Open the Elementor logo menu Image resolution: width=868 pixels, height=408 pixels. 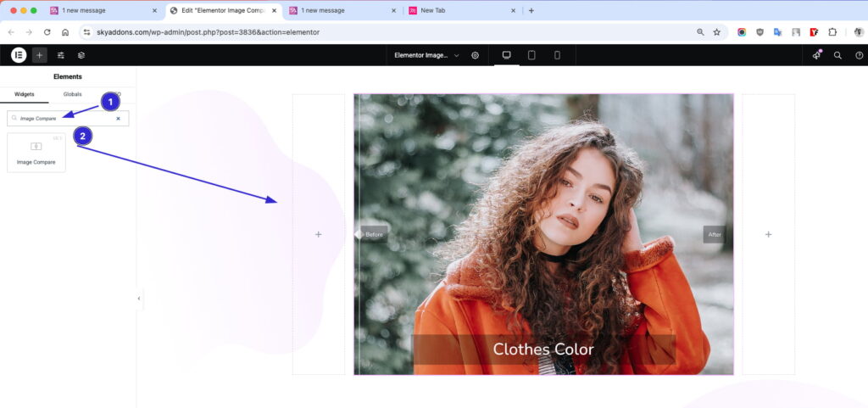[19, 55]
